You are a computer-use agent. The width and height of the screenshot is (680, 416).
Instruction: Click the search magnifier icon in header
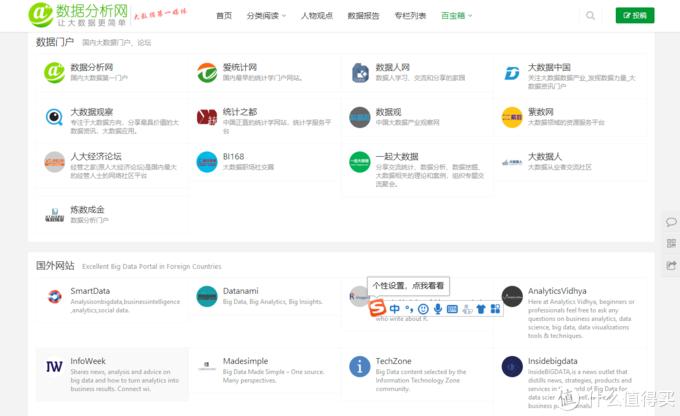[590, 16]
